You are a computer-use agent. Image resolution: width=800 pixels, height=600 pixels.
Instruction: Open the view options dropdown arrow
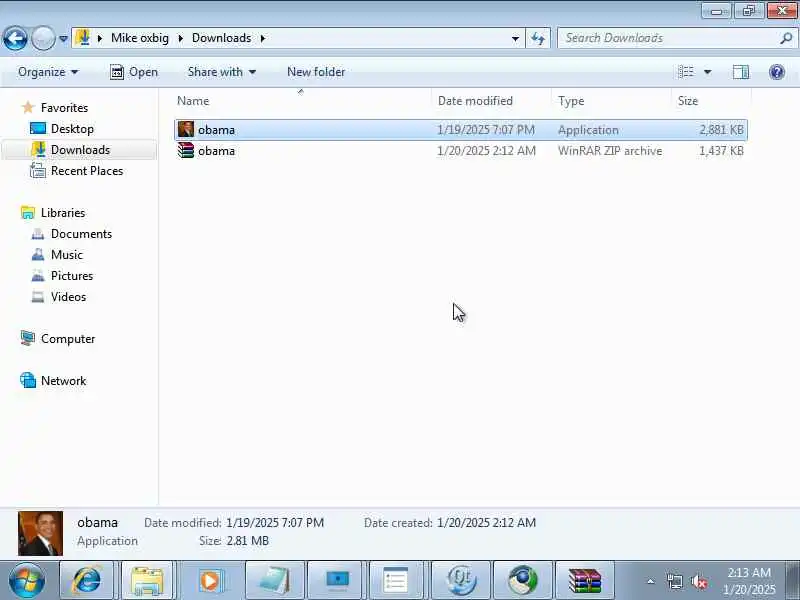(x=708, y=72)
